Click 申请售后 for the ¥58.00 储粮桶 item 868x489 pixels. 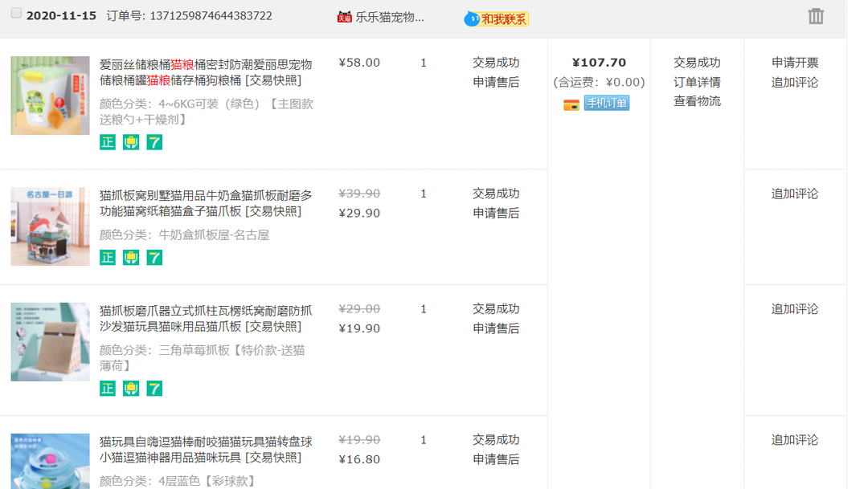(x=496, y=82)
